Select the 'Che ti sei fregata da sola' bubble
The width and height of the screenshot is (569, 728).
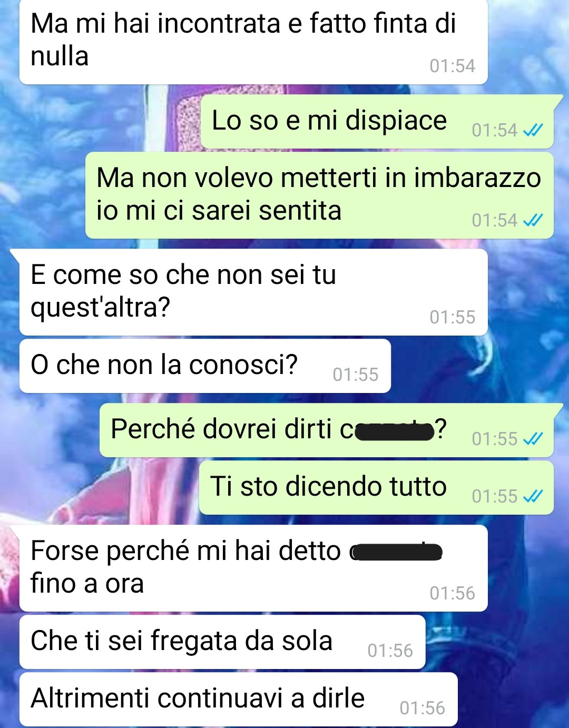(x=222, y=642)
